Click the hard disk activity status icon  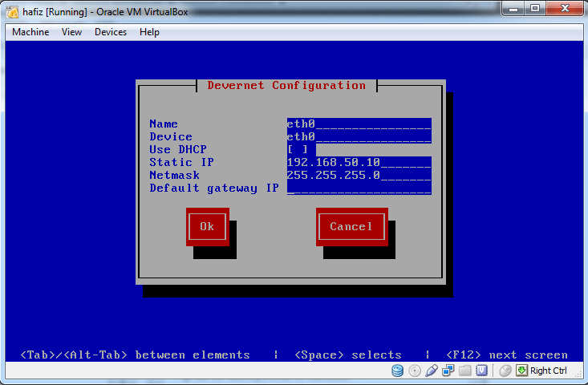tap(398, 371)
